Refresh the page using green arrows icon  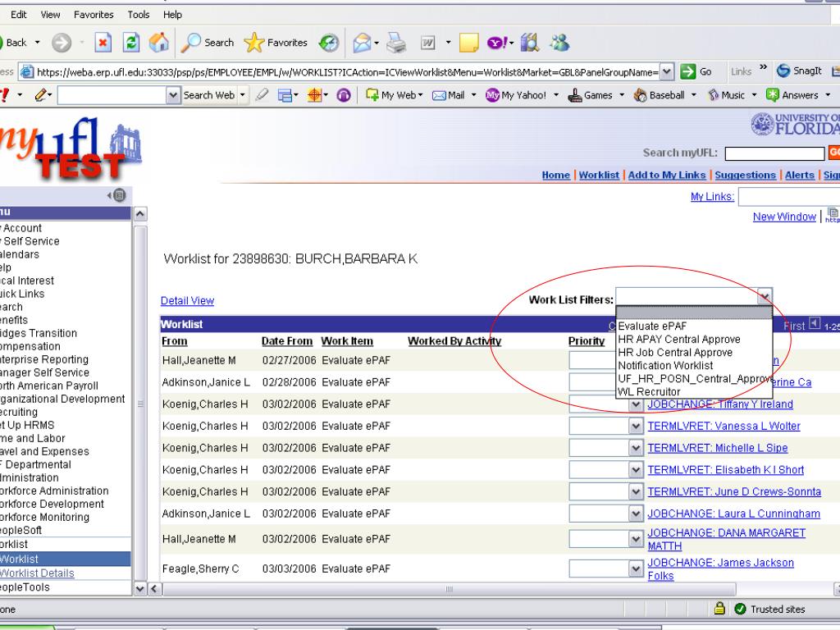(x=130, y=43)
